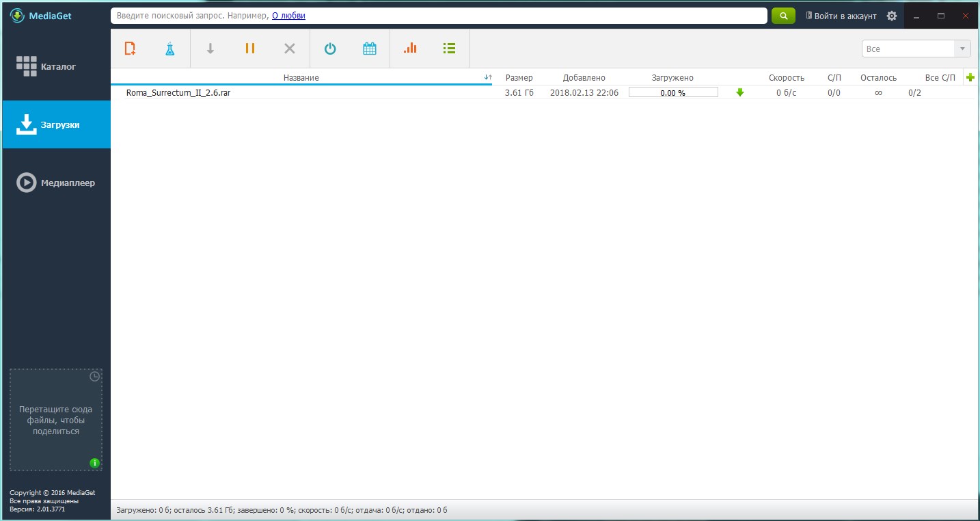Open the Каталог section
This screenshot has width=980, height=521.
point(56,66)
